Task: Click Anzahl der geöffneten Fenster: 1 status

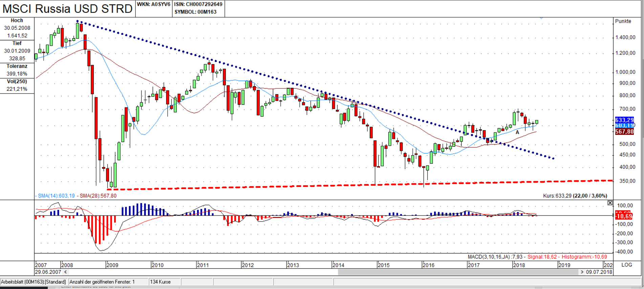Action: pos(102,282)
